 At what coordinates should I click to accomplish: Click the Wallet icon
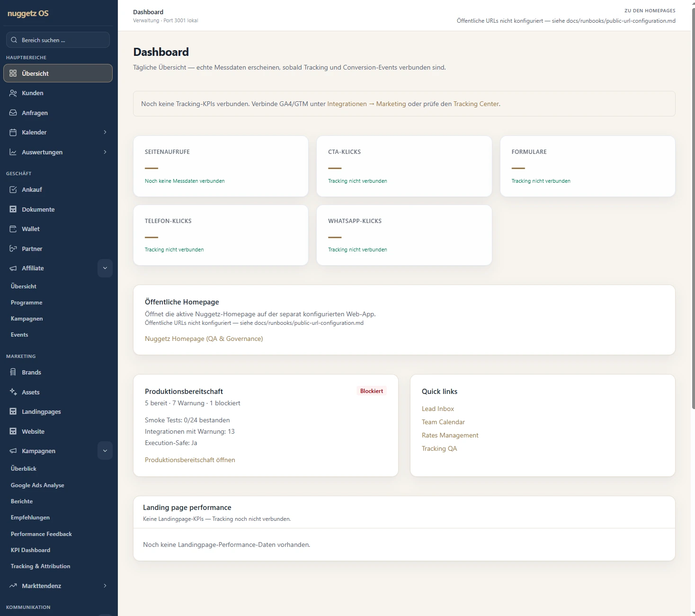(13, 229)
